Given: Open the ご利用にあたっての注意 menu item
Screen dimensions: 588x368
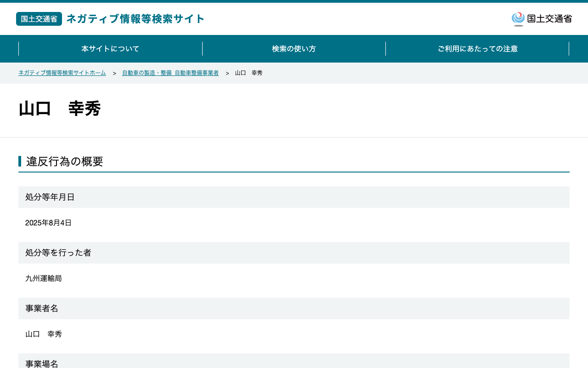Looking at the screenshot, I should click(x=477, y=49).
